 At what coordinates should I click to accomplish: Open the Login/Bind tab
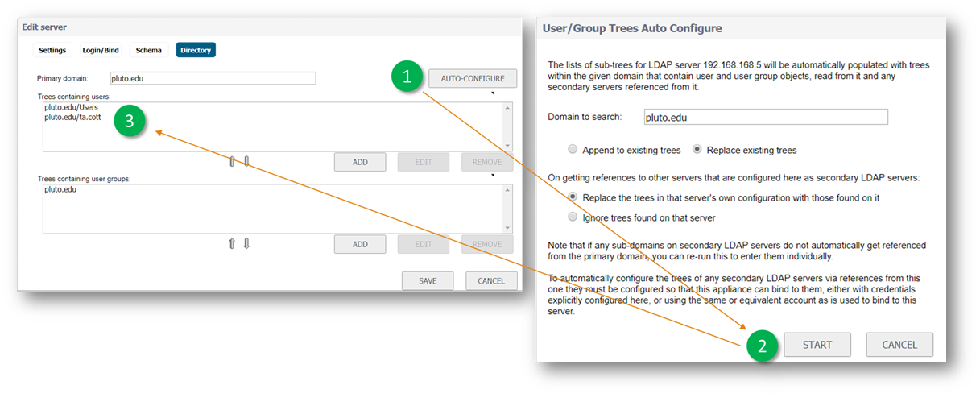pyautogui.click(x=101, y=50)
